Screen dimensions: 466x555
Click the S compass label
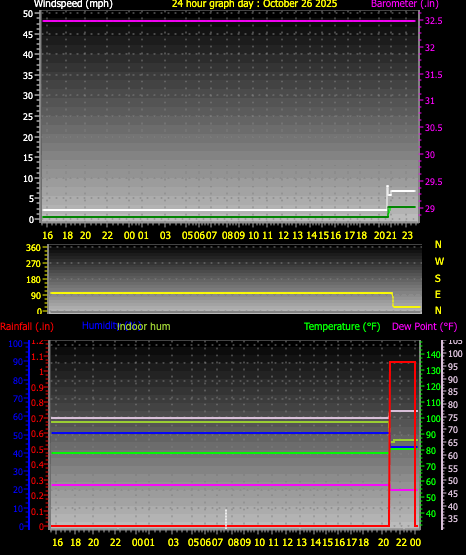(x=438, y=279)
